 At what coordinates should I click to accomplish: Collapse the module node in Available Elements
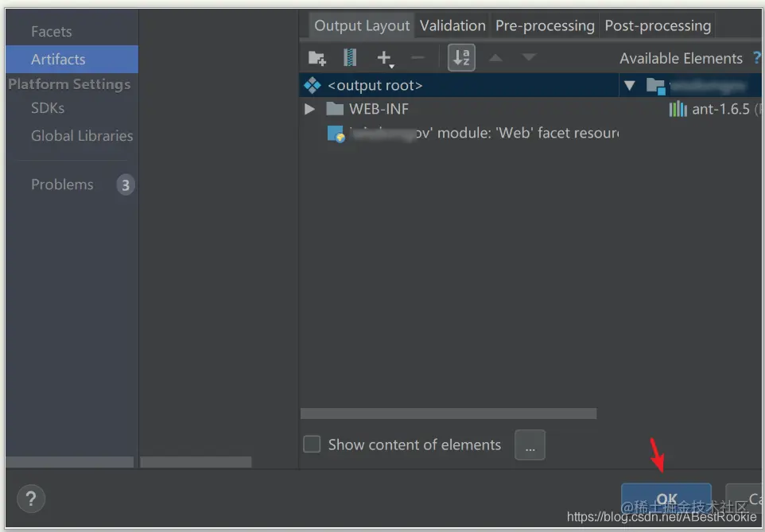click(629, 86)
